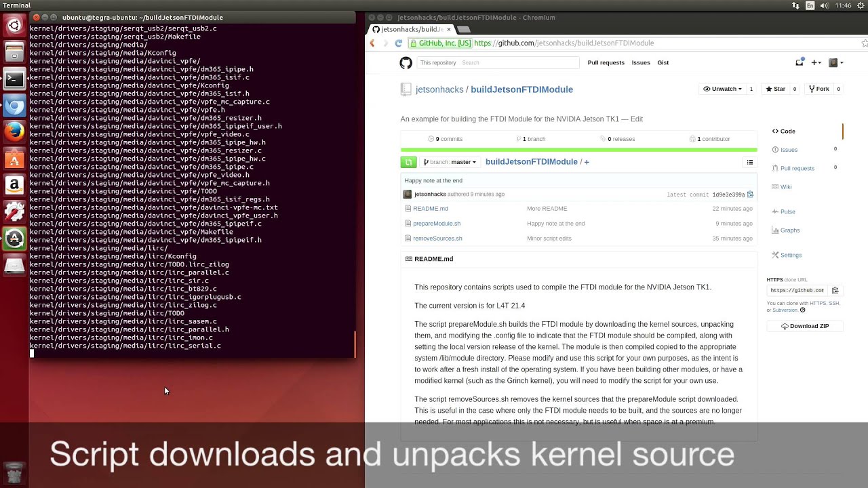Select the HTTPS clone URL field

tap(797, 290)
